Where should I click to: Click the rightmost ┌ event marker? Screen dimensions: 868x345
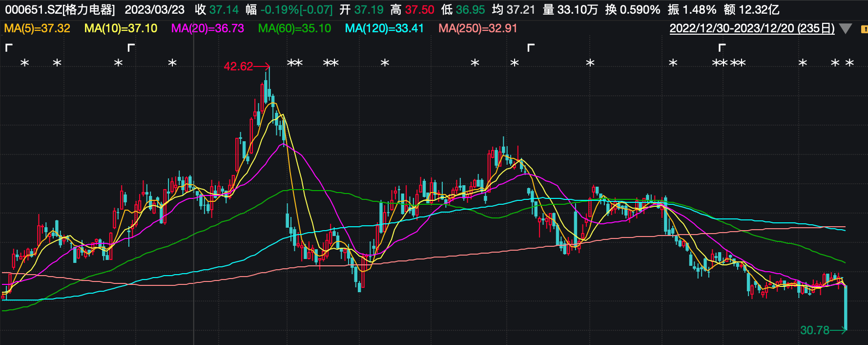click(x=722, y=48)
